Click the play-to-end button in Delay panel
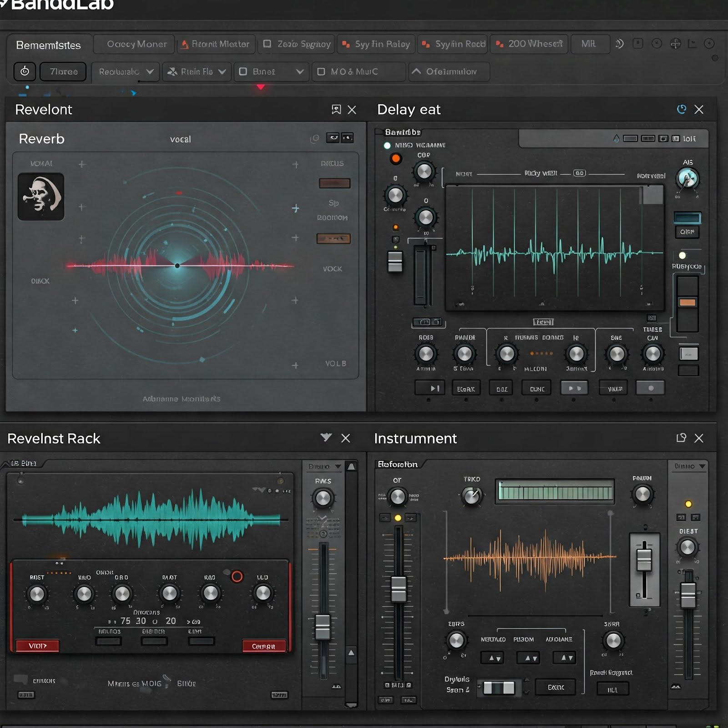Image resolution: width=728 pixels, height=728 pixels. pyautogui.click(x=430, y=388)
